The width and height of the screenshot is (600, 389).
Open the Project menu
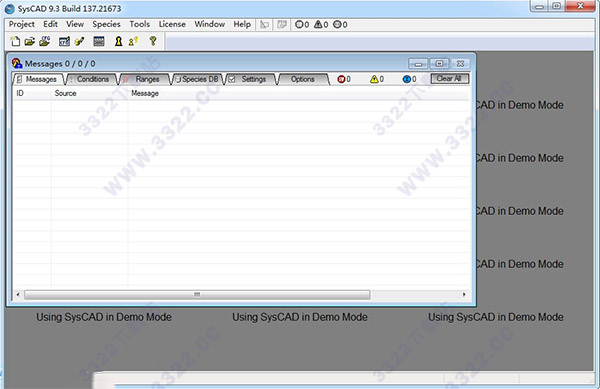tap(22, 24)
